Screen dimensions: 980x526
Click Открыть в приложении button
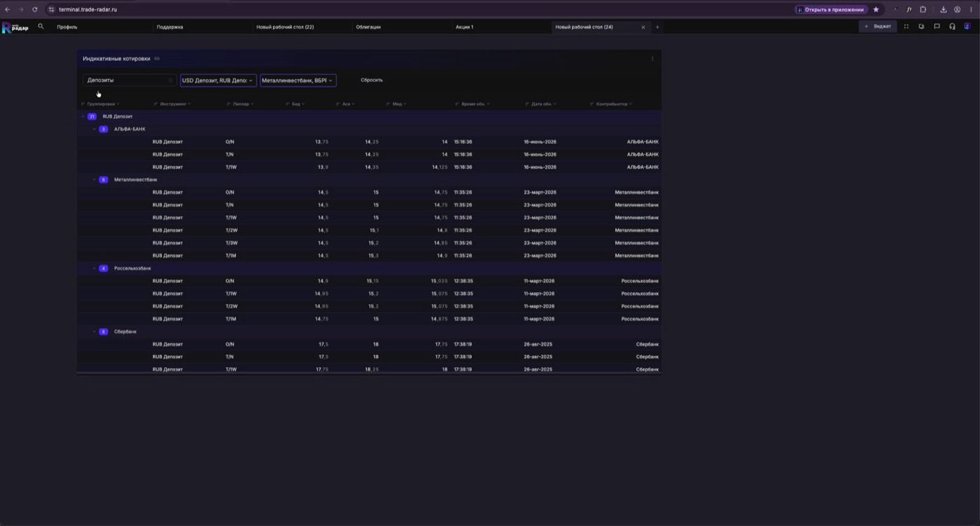[832, 10]
